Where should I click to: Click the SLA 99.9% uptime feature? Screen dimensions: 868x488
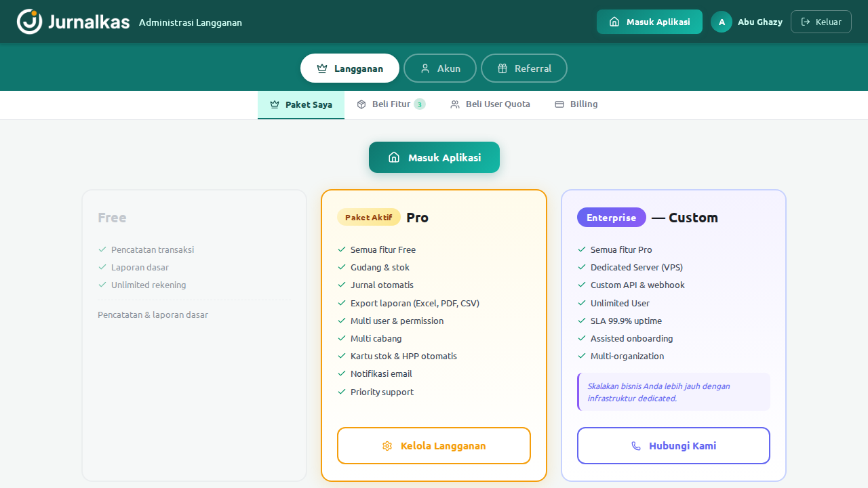coord(626,321)
